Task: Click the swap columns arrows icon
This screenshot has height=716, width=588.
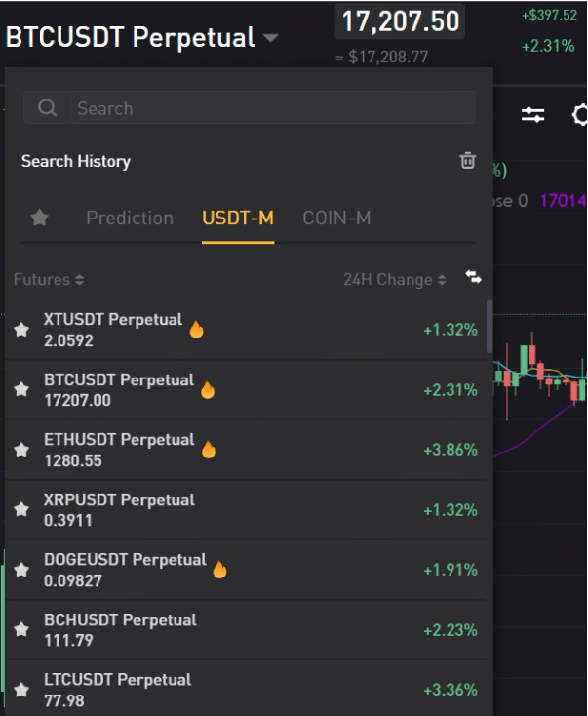Action: pos(474,278)
